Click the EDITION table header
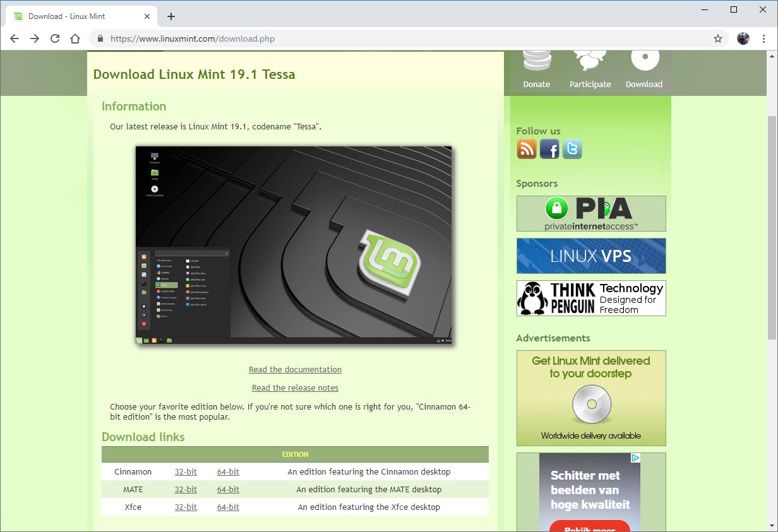Screen dimensions: 778x532 (x=295, y=454)
